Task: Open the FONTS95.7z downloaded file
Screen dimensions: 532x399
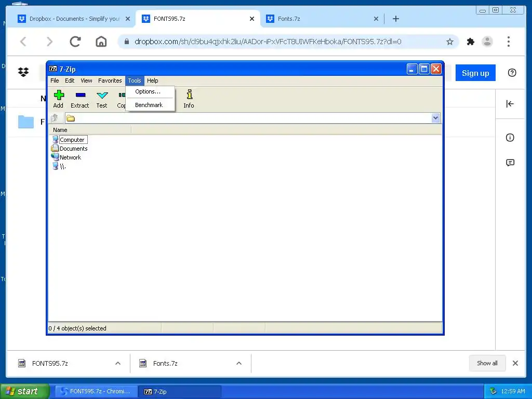Action: pyautogui.click(x=50, y=363)
